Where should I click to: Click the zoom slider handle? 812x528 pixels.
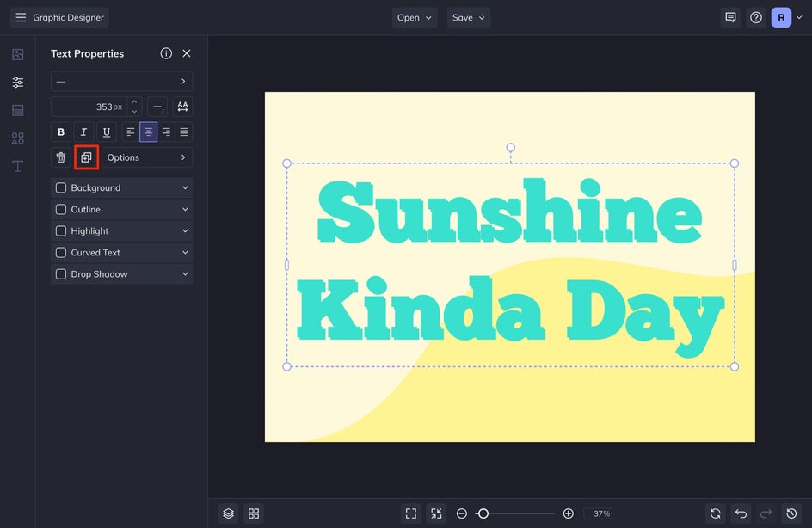point(483,513)
